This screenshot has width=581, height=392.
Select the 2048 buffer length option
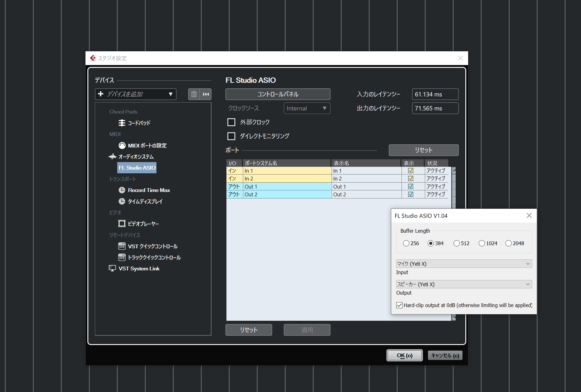[x=509, y=243]
